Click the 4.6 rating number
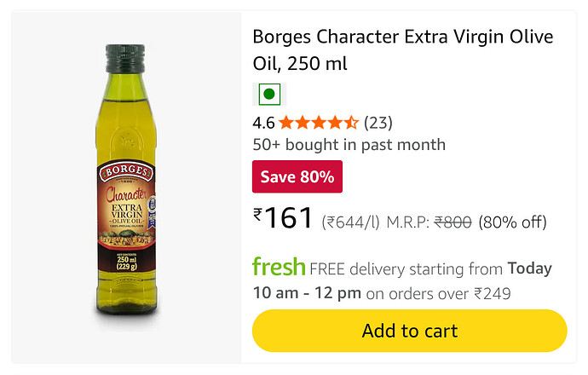 (x=263, y=123)
